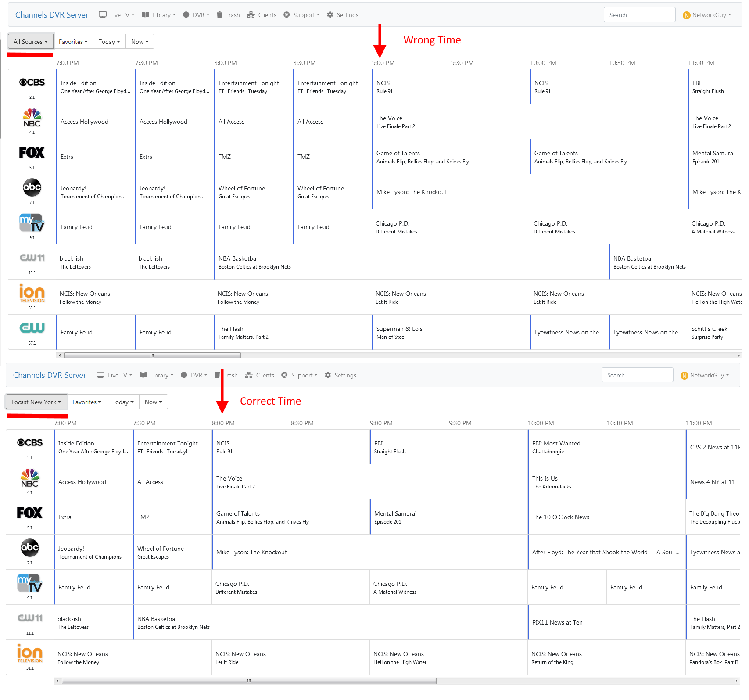Screen dimensions: 749x700
Task: Click the ion Television logo in top guide
Action: (32, 293)
